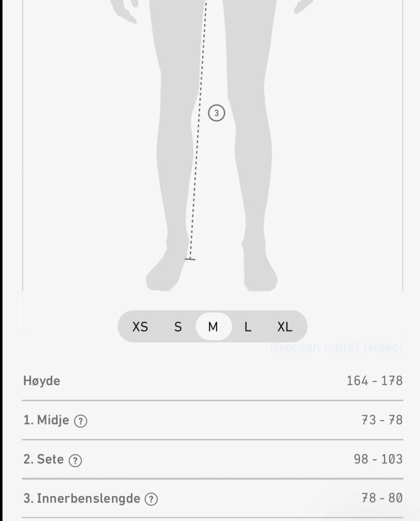This screenshot has height=521, width=420.
Task: Click the seat value 98 - 103
Action: click(378, 459)
